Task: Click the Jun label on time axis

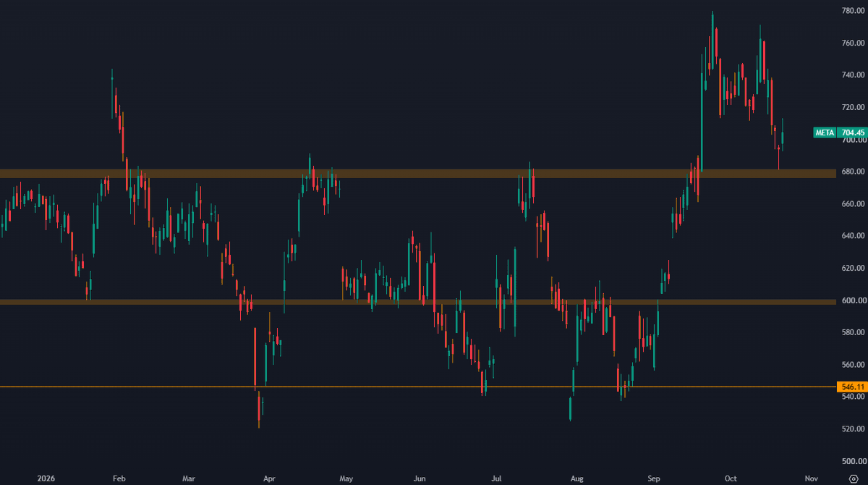Action: 420,478
